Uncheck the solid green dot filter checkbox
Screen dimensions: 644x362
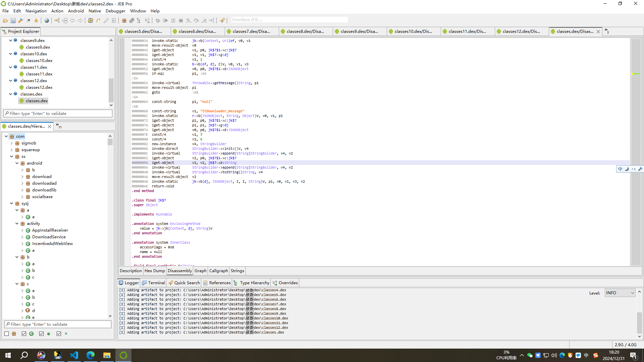(41, 334)
